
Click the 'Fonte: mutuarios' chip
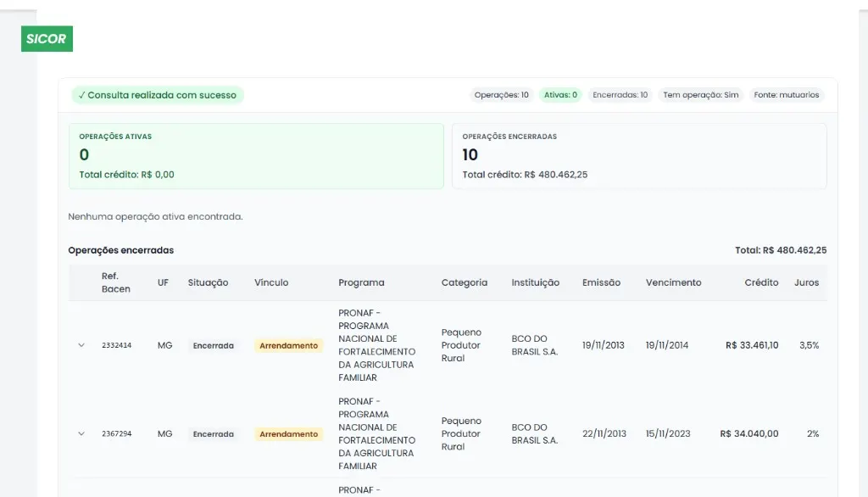pyautogui.click(x=787, y=95)
